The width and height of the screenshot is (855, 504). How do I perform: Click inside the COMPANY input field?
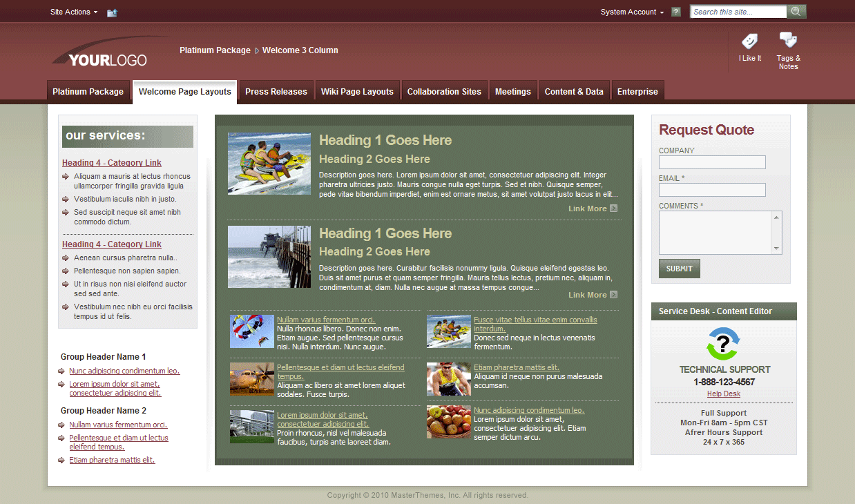(x=712, y=162)
